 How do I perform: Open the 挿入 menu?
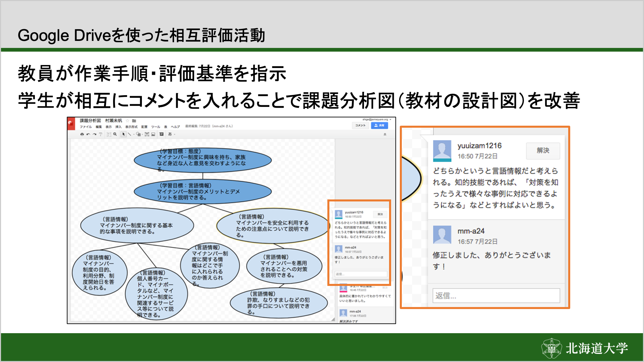click(118, 127)
